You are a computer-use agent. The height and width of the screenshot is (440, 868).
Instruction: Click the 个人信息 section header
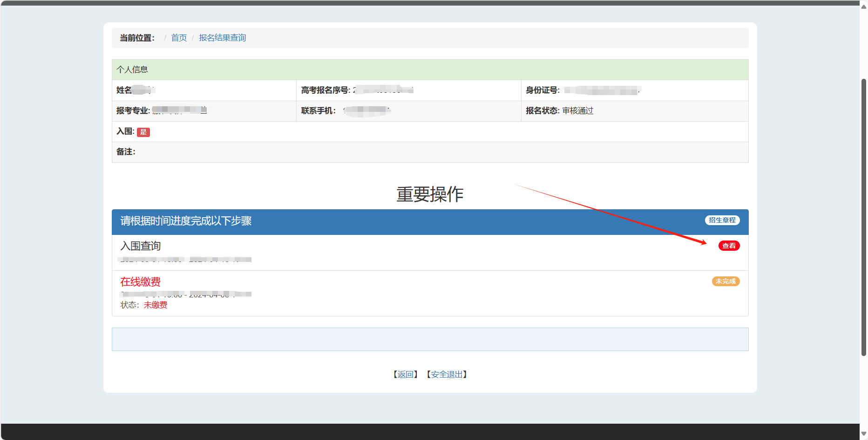[132, 69]
